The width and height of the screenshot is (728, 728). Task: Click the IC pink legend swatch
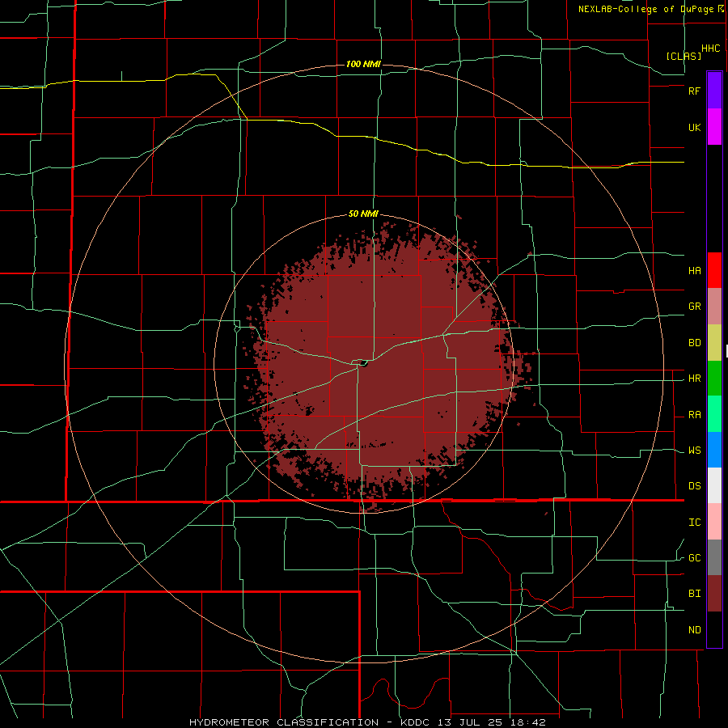pyautogui.click(x=714, y=522)
